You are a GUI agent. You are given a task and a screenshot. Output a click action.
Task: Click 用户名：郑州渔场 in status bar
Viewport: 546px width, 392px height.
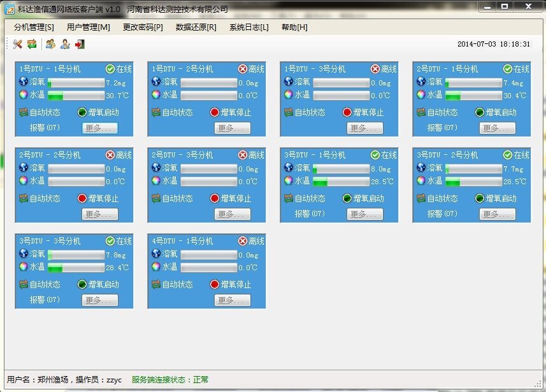[x=38, y=379]
